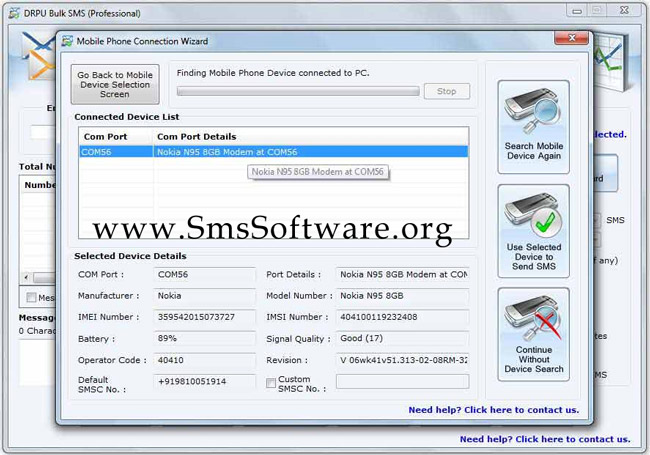Screen dimensions: 650x455
Task: Open the main window's Need help contact link
Action: 545,439
